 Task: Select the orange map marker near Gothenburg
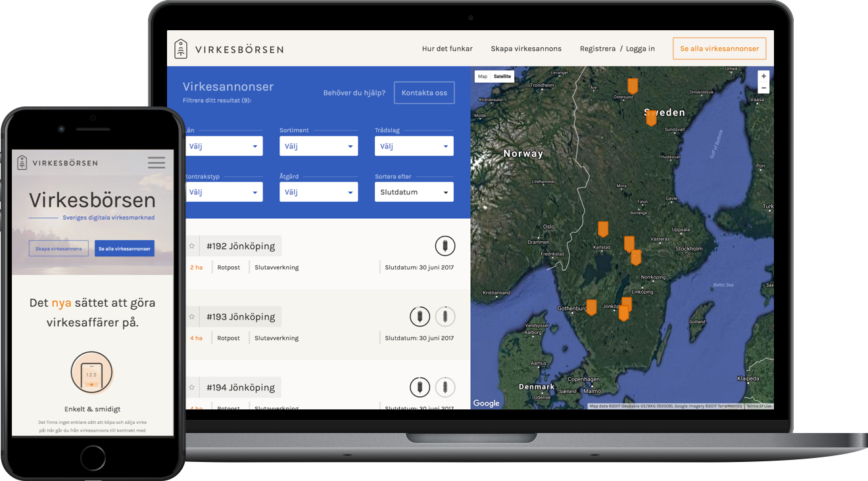point(591,307)
